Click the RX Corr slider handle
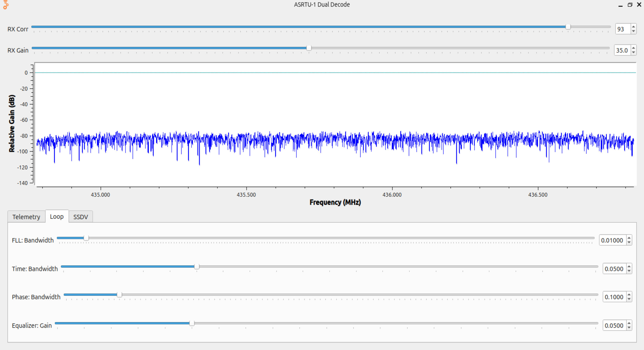The height and width of the screenshot is (350, 644). pos(568,27)
